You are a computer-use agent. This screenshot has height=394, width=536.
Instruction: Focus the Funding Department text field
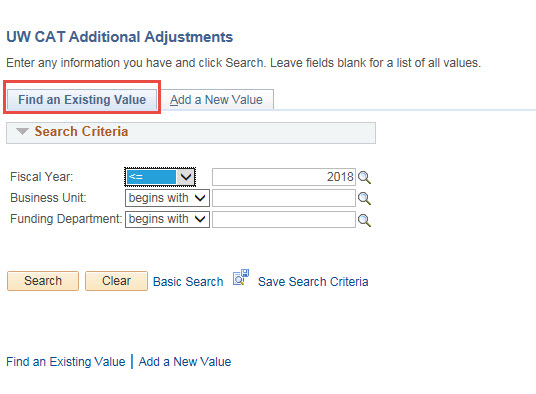284,219
